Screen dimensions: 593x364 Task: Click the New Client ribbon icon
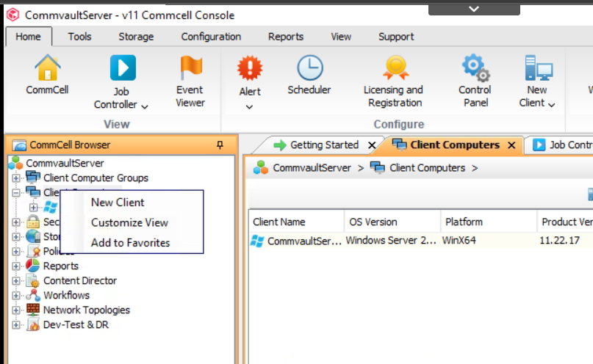pos(538,68)
